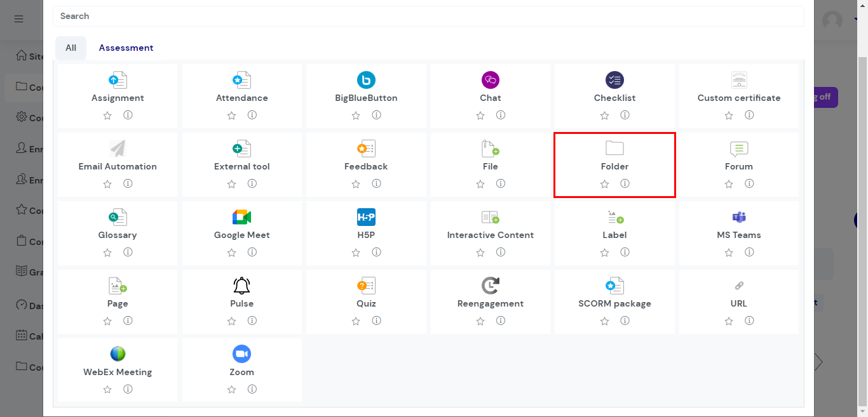Choose the Folder resource icon
This screenshot has width=868, height=417.
[x=614, y=149]
